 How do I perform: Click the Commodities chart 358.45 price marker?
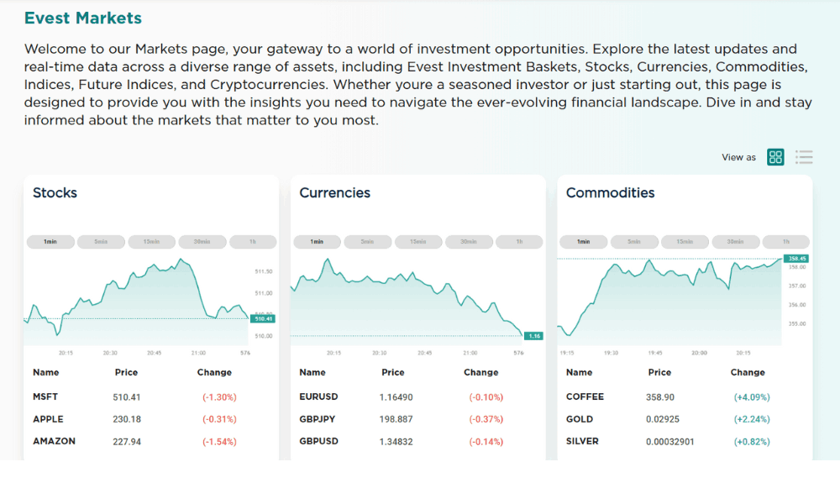[x=796, y=259]
